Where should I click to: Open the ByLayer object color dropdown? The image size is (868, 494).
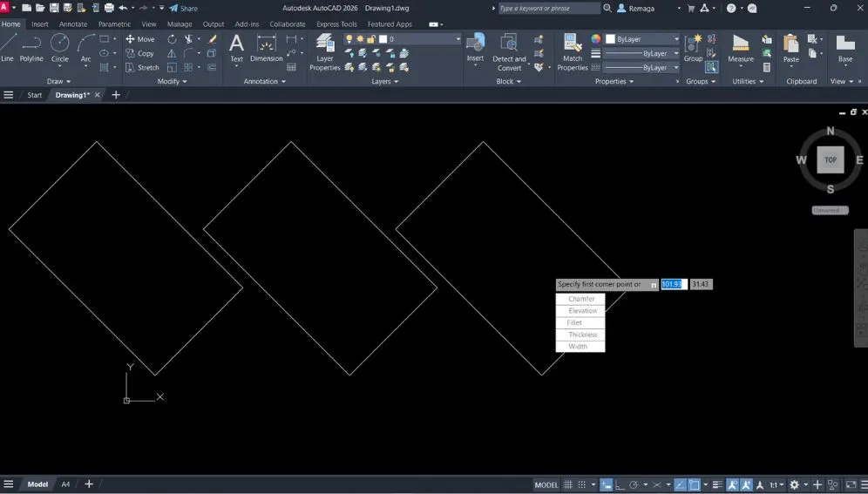tap(642, 39)
